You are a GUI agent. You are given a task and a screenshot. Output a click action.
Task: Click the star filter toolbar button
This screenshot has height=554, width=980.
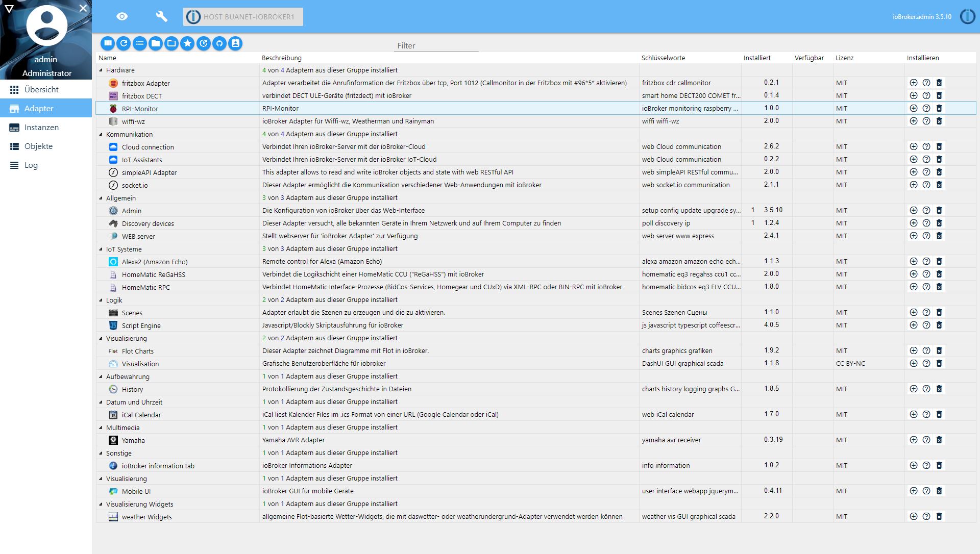pyautogui.click(x=187, y=44)
